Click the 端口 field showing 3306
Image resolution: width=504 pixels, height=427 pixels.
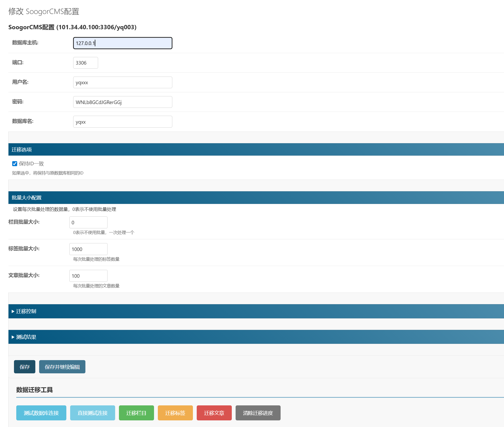point(85,63)
